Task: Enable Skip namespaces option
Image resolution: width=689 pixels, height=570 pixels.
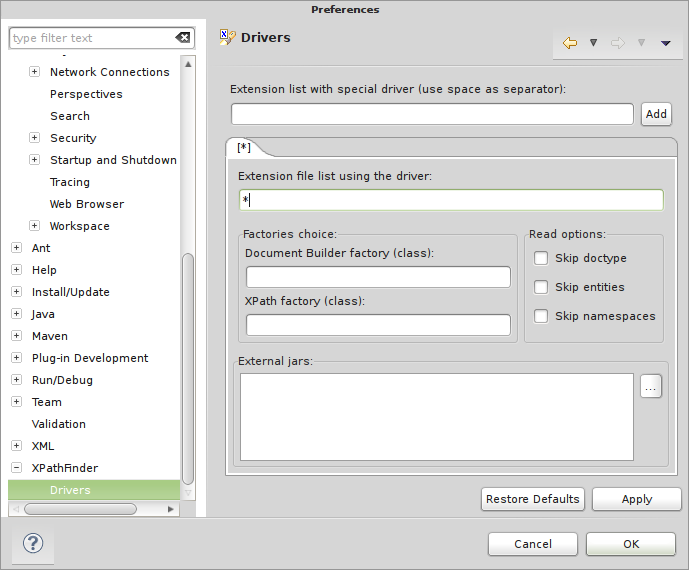Action: pos(541,316)
